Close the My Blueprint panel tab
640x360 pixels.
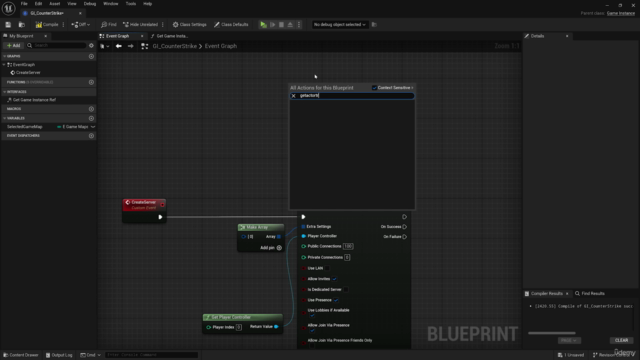click(46, 36)
